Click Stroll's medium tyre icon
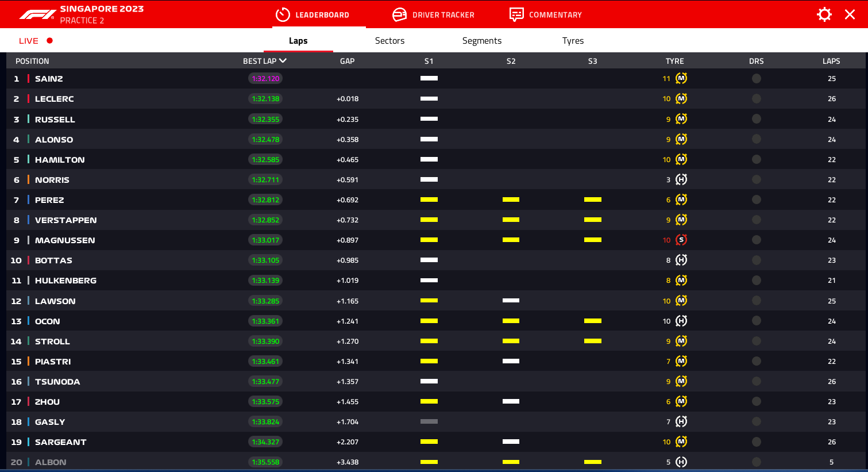868x472 pixels. (x=681, y=341)
